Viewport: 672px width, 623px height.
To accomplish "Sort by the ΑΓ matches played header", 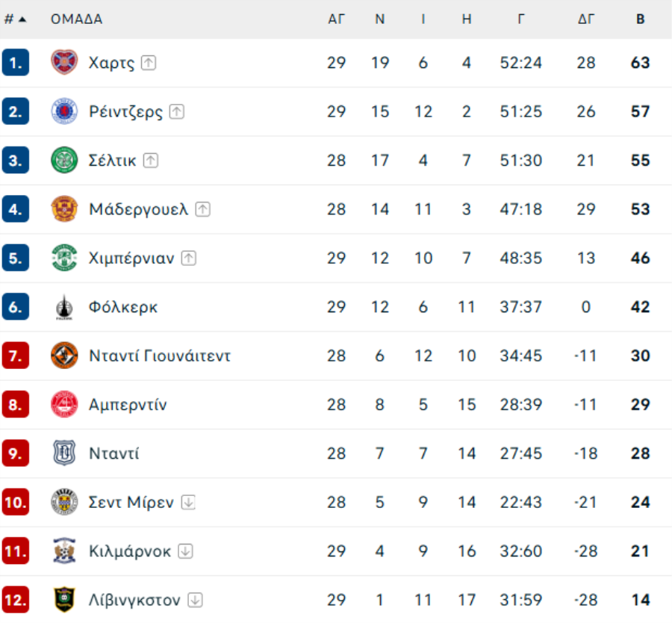I will pos(337,19).
